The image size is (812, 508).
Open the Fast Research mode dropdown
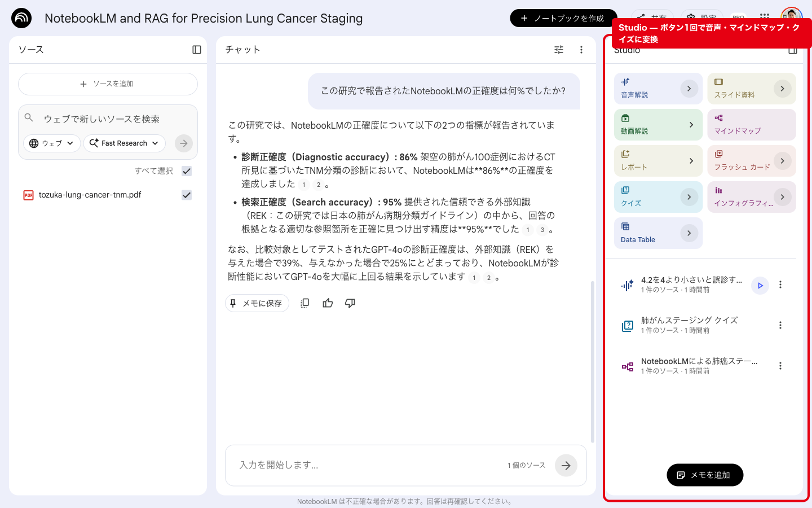pyautogui.click(x=125, y=143)
